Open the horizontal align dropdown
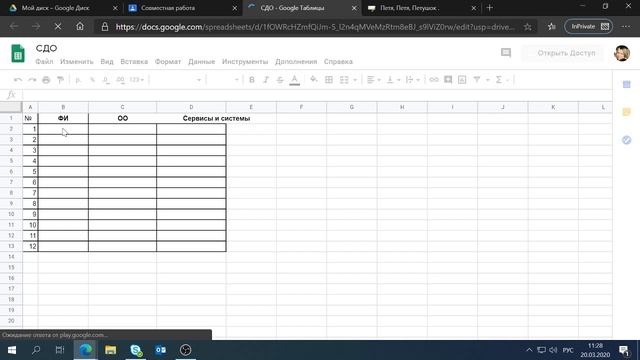 point(373,80)
